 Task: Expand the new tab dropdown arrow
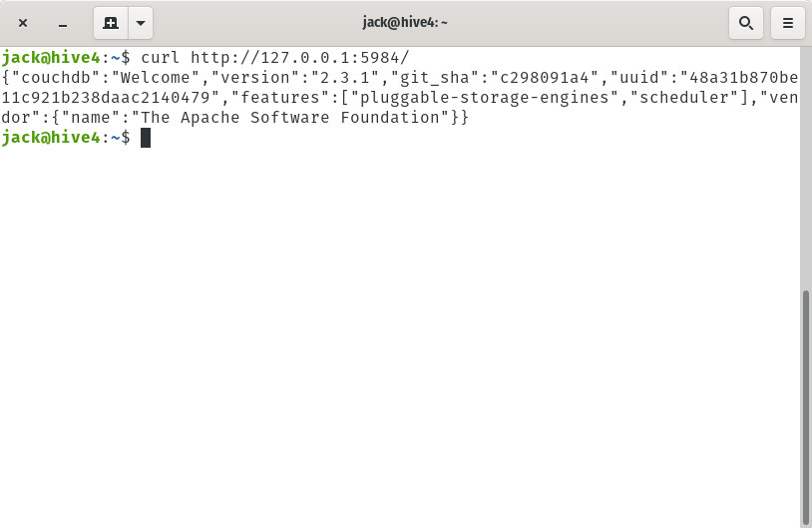coord(141,23)
